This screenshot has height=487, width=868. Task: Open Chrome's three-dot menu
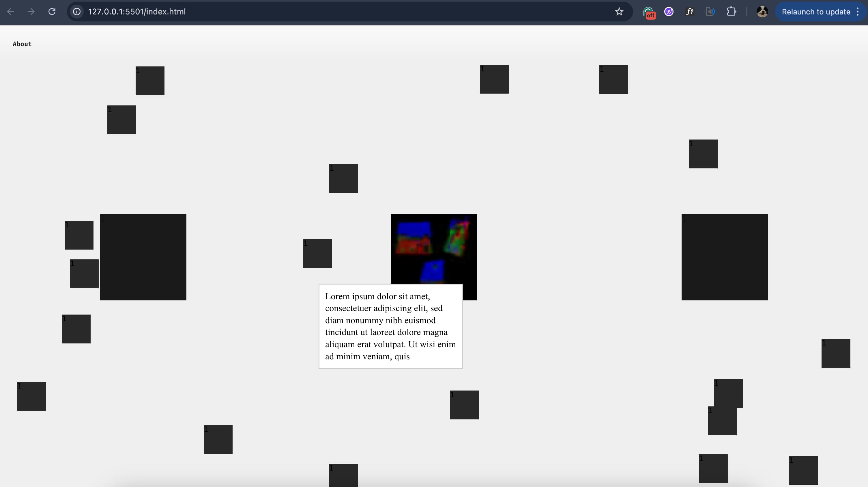(858, 12)
